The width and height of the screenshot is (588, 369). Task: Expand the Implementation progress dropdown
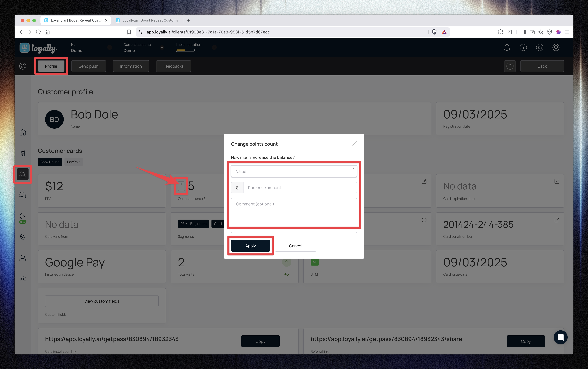214,47
